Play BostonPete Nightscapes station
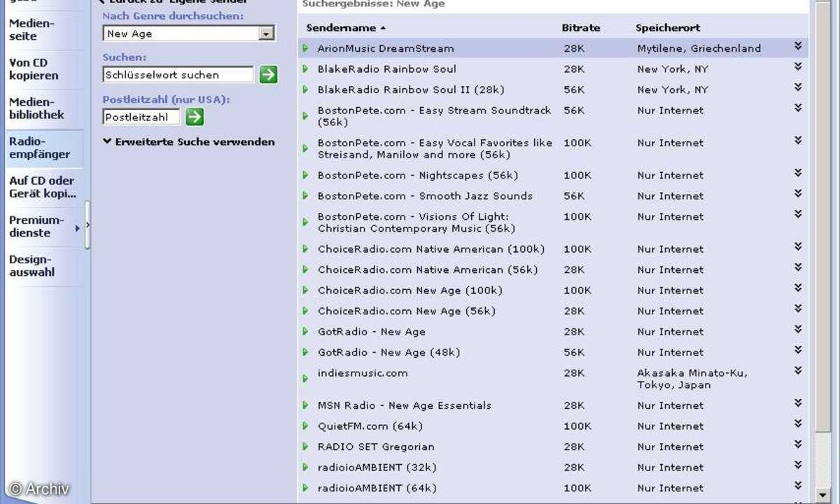Image resolution: width=840 pixels, height=504 pixels. 305,175
